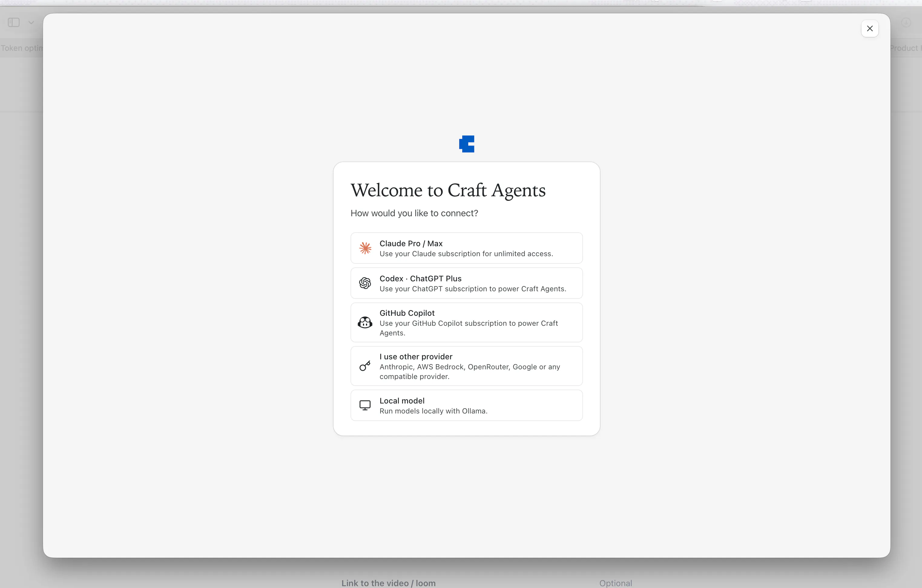Select I use other provider
This screenshot has height=588, width=922.
coord(466,366)
